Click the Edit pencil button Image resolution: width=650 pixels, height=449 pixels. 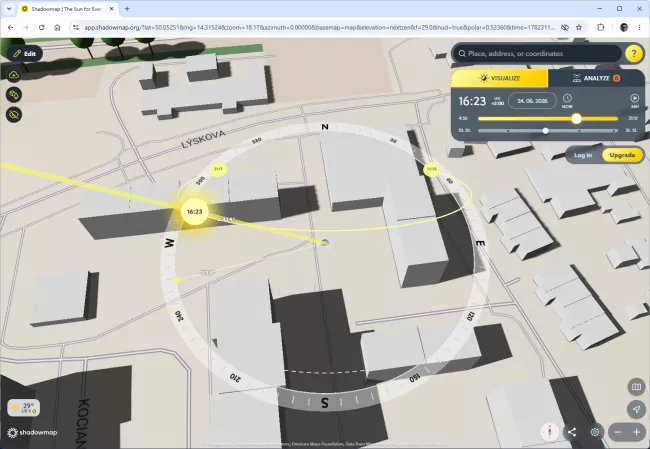coord(24,54)
